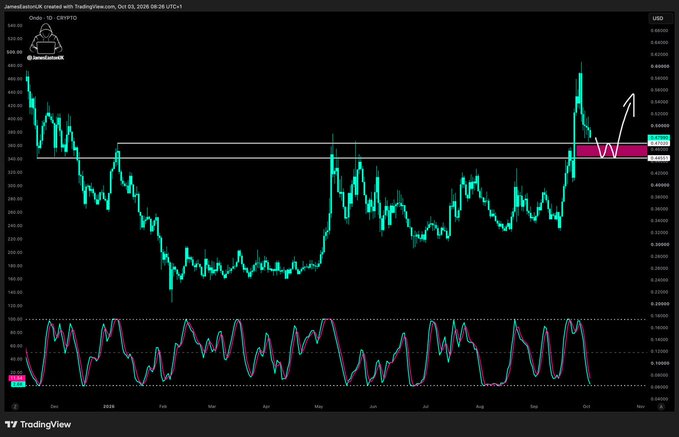Click the 0.60000 price axis label

[x=659, y=66]
